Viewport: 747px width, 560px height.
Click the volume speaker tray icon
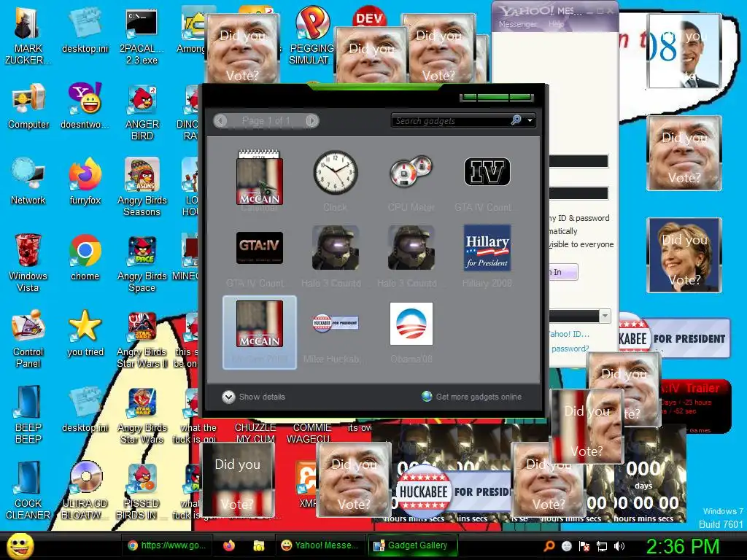(x=619, y=546)
